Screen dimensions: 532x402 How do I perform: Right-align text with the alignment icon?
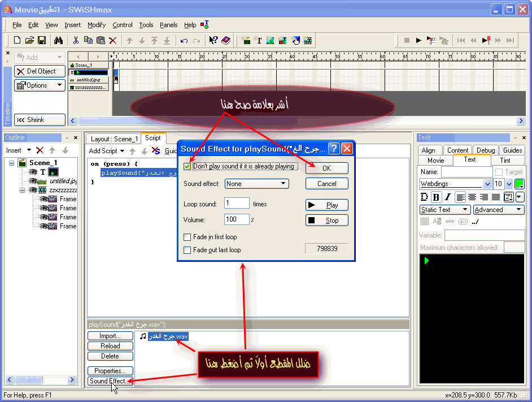[484, 197]
